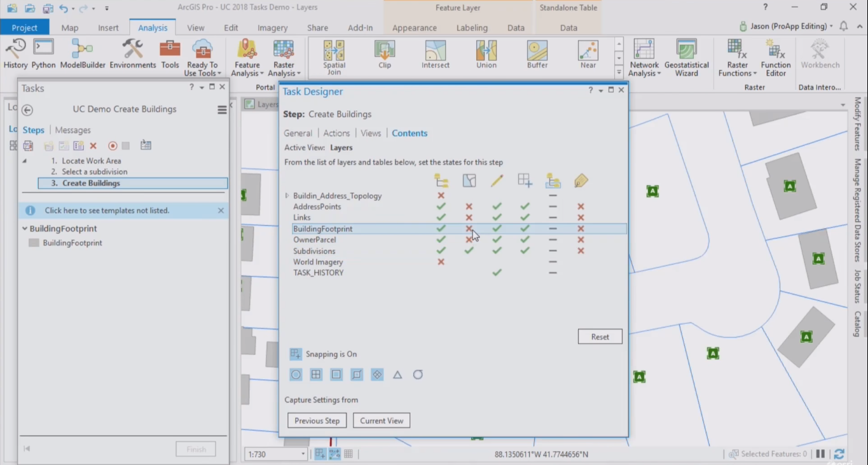Click the back arrow in Tasks pane

pos(27,110)
